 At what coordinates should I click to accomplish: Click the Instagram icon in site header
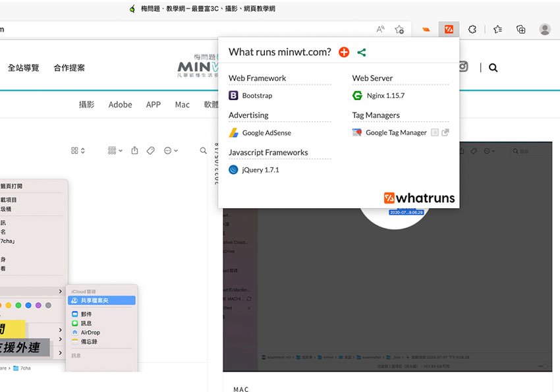[463, 67]
